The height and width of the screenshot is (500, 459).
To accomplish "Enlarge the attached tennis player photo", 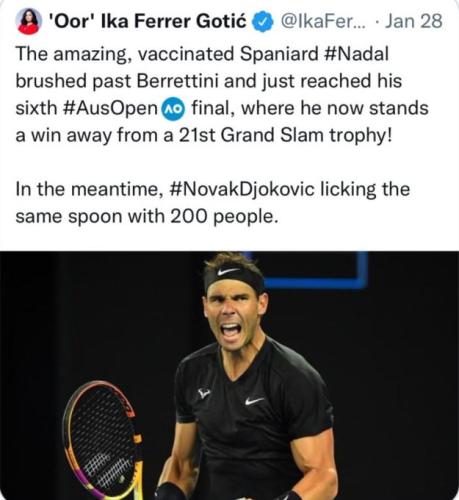I will [x=229, y=376].
